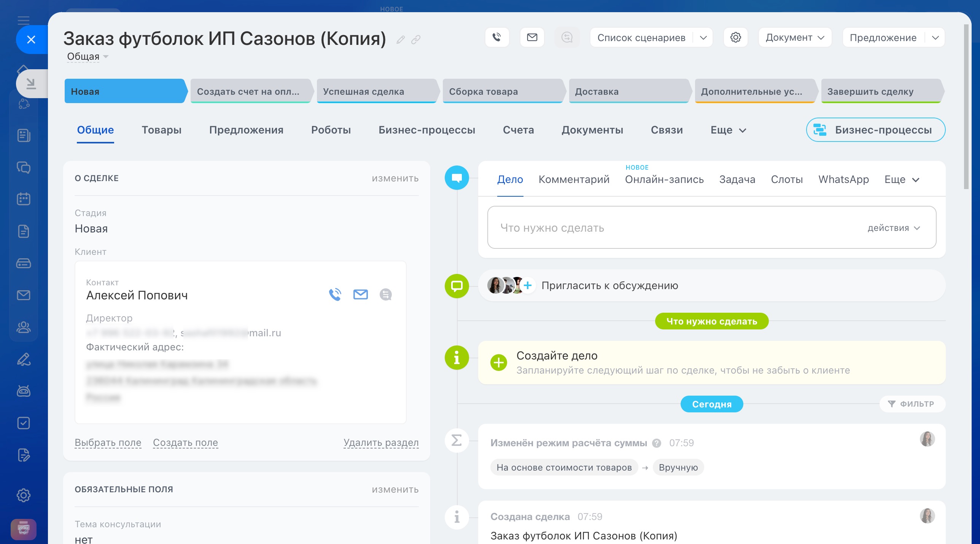Click the envelope email icon in header

(x=532, y=37)
